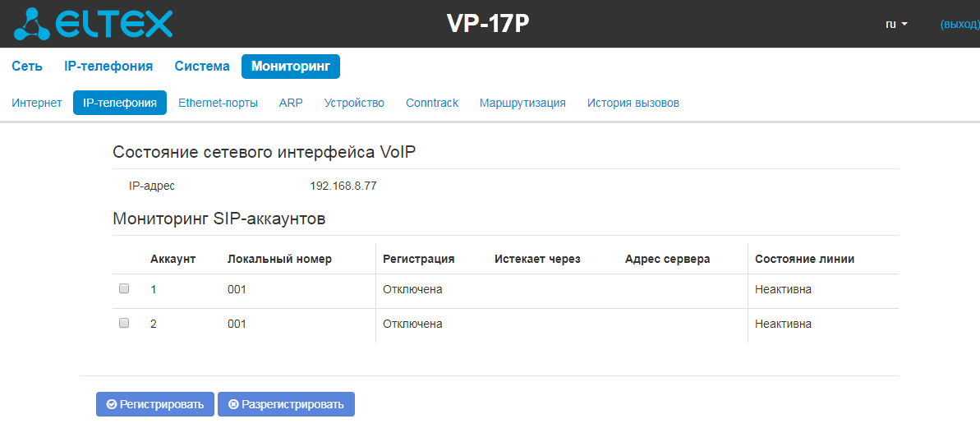Switch to the Conntrack tab
The height and width of the screenshot is (428, 980).
pos(432,103)
